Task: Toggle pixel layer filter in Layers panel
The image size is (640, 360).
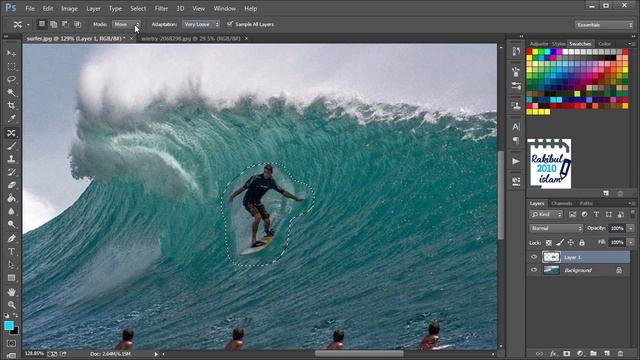Action: pos(573,214)
